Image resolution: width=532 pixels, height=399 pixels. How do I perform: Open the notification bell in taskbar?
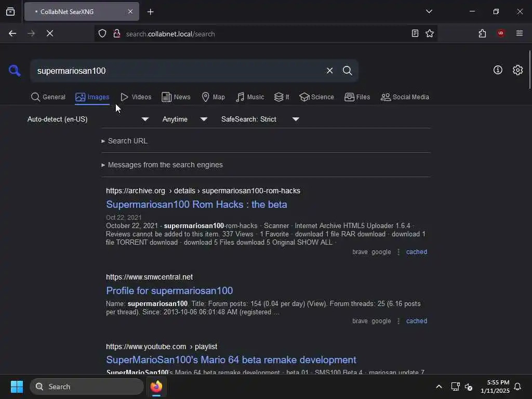(x=517, y=387)
